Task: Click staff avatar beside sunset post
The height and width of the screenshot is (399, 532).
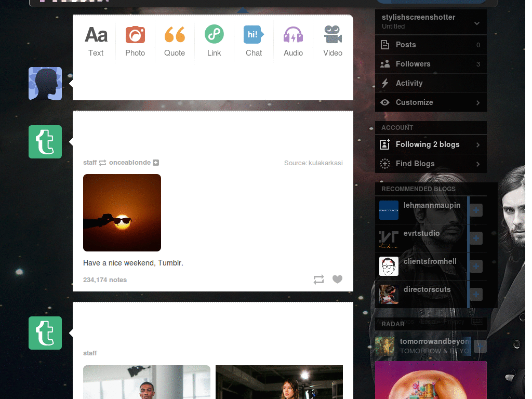Action: click(45, 142)
